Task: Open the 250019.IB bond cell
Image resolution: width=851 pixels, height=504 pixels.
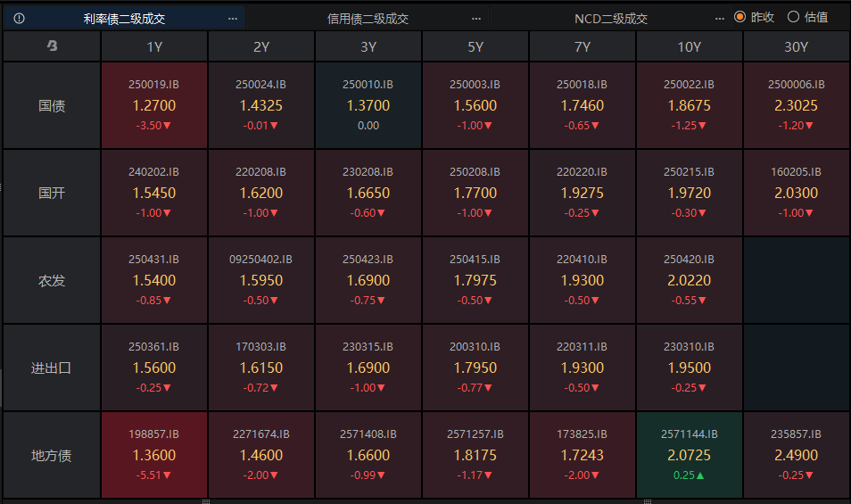Action: coord(154,105)
